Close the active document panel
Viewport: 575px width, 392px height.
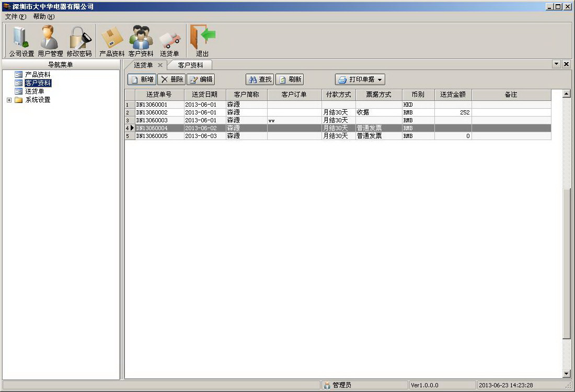[x=566, y=64]
